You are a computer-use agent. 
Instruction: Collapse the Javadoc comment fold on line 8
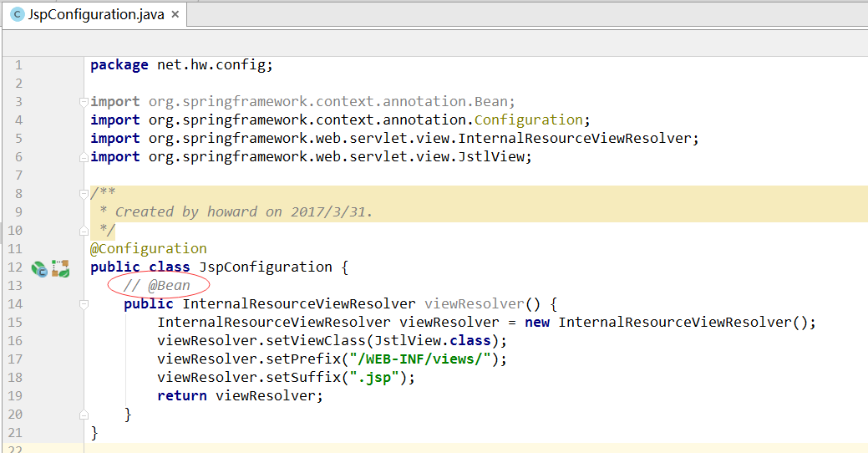(84, 194)
